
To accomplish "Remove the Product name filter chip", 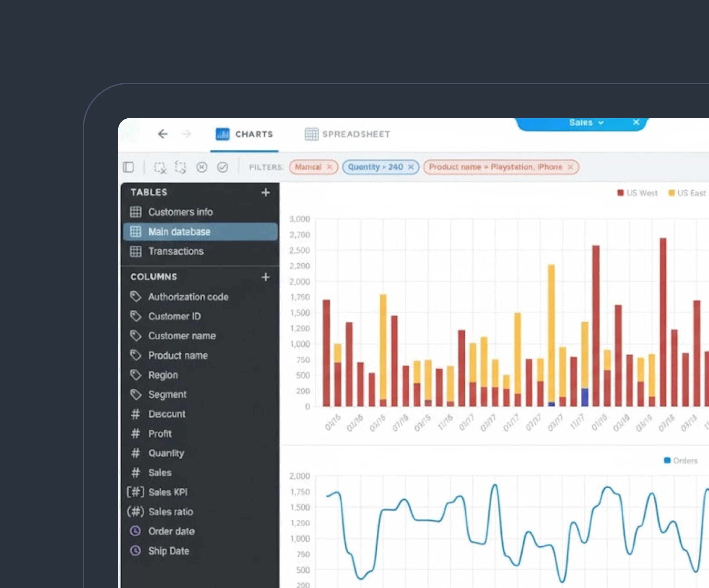I will 570,167.
